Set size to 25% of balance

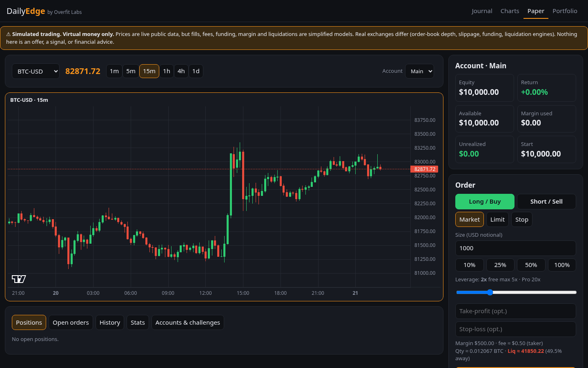500,265
